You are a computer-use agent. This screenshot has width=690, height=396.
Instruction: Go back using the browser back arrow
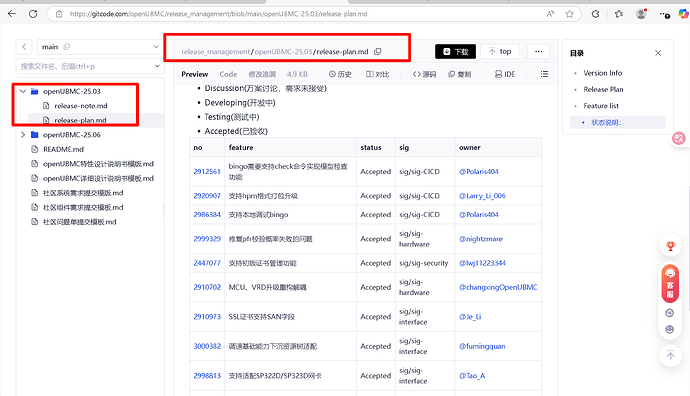(12, 14)
